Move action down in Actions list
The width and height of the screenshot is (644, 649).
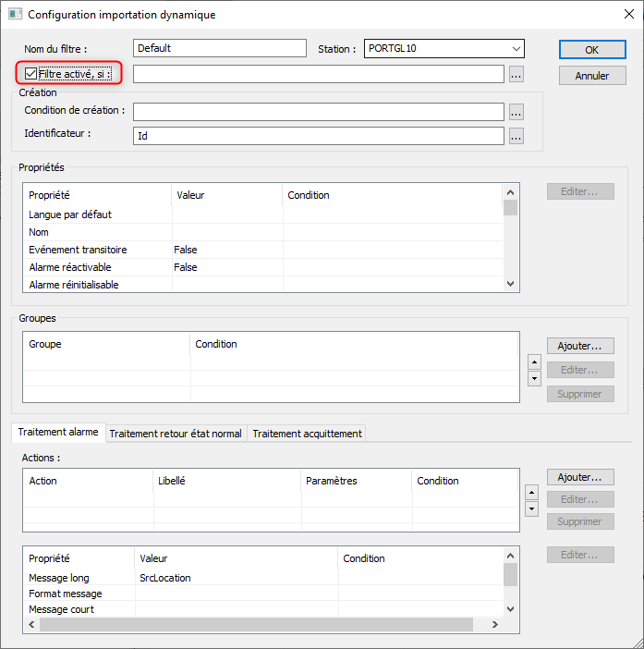point(533,508)
